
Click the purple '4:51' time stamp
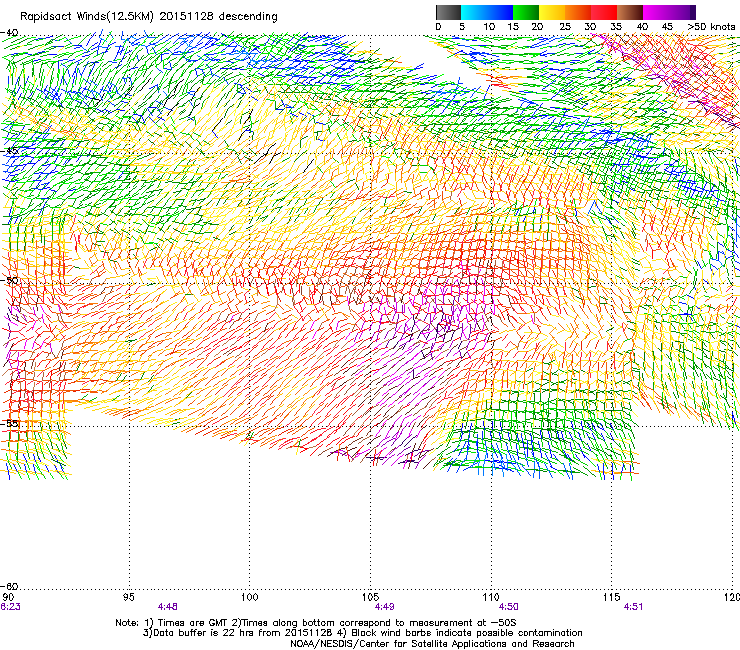click(633, 607)
